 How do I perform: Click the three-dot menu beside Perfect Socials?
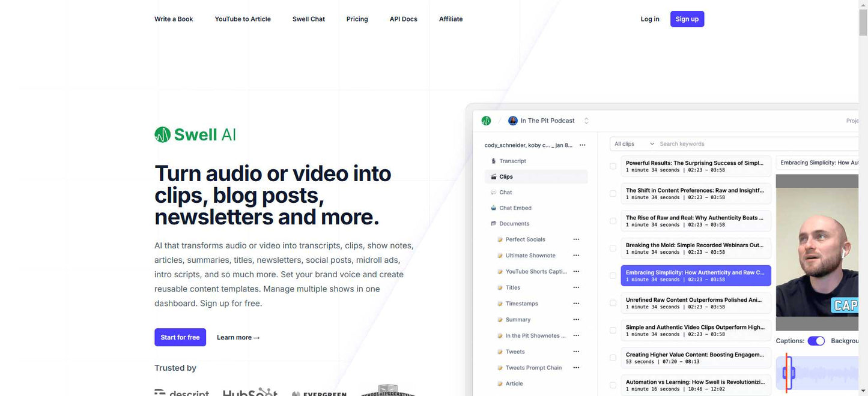(x=576, y=239)
